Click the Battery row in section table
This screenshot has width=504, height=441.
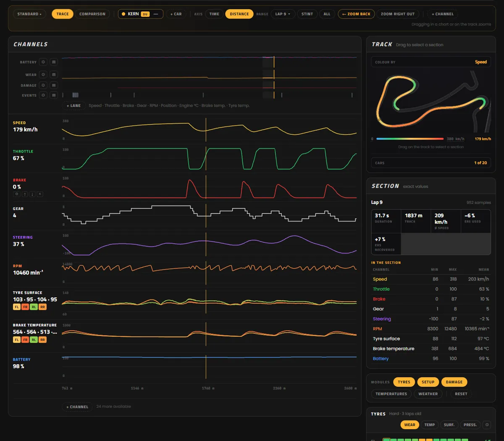click(431, 359)
